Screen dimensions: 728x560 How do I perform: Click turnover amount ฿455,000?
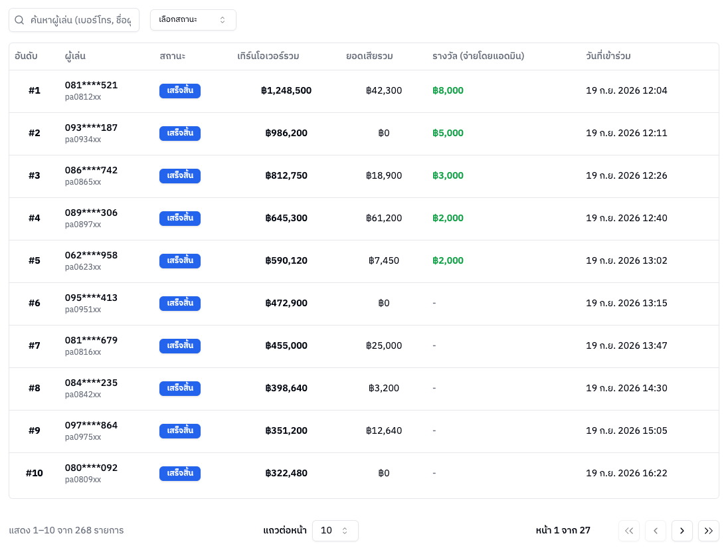point(286,345)
